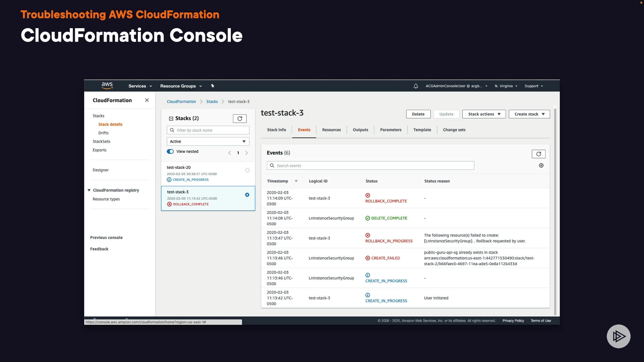
Task: Select the test-stack-20 radio button
Action: pos(247,170)
